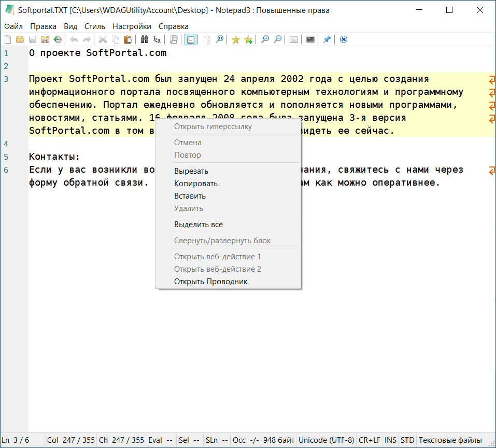This screenshot has width=496, height=448.
Task: Select Копировать in the context menu
Action: pyautogui.click(x=196, y=184)
